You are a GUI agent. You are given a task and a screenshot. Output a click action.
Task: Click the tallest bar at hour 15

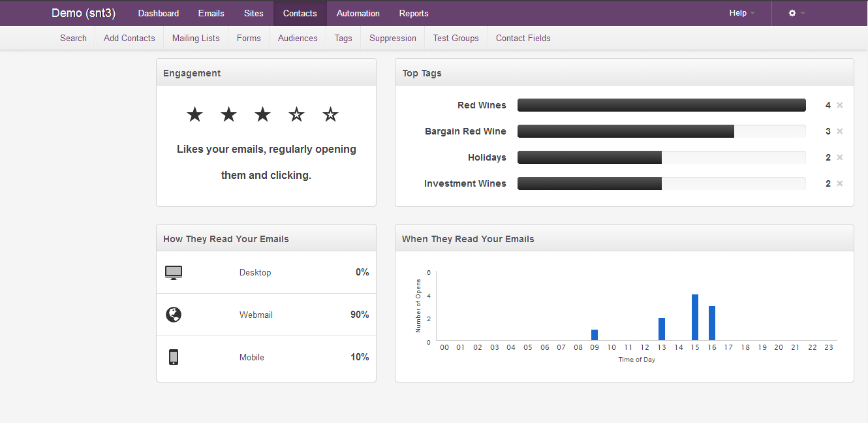695,317
